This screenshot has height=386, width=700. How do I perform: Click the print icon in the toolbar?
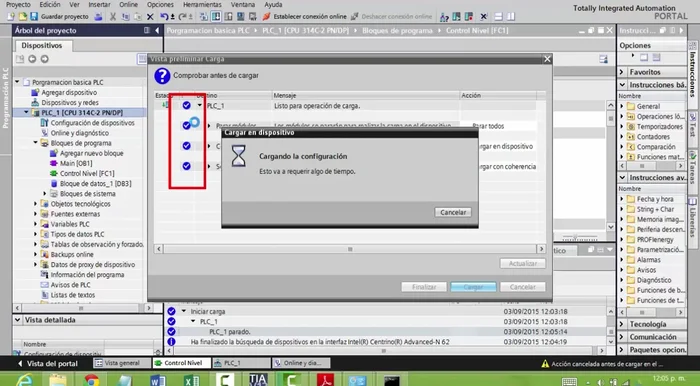tap(99, 17)
